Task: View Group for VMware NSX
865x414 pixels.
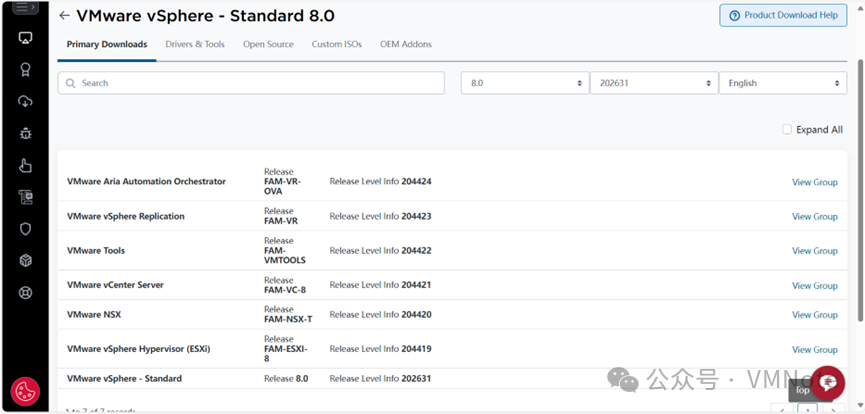Action: pyautogui.click(x=815, y=315)
